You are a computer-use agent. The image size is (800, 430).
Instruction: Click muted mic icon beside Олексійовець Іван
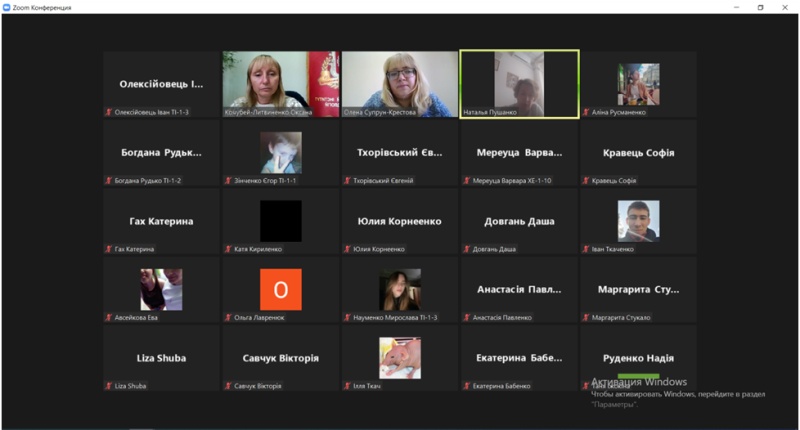109,113
